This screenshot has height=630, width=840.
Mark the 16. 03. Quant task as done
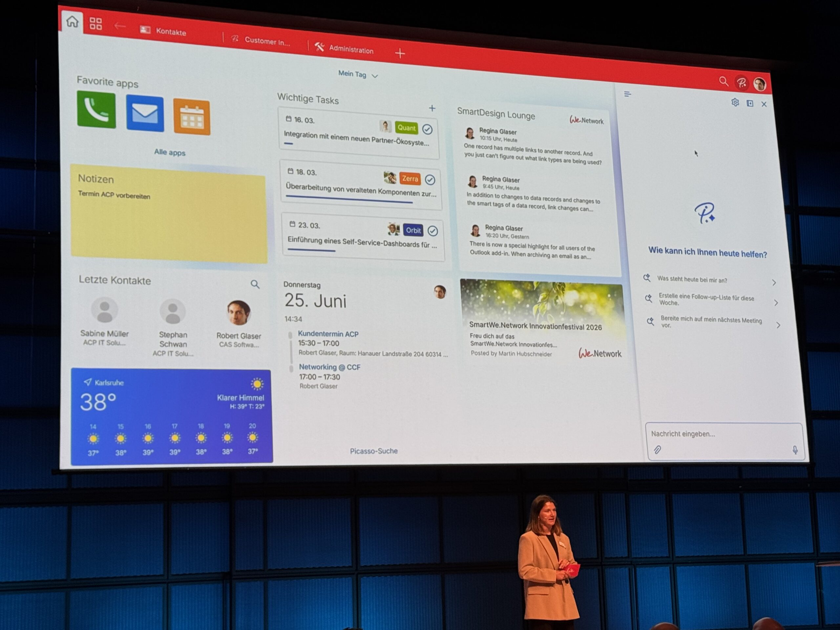[x=427, y=130]
